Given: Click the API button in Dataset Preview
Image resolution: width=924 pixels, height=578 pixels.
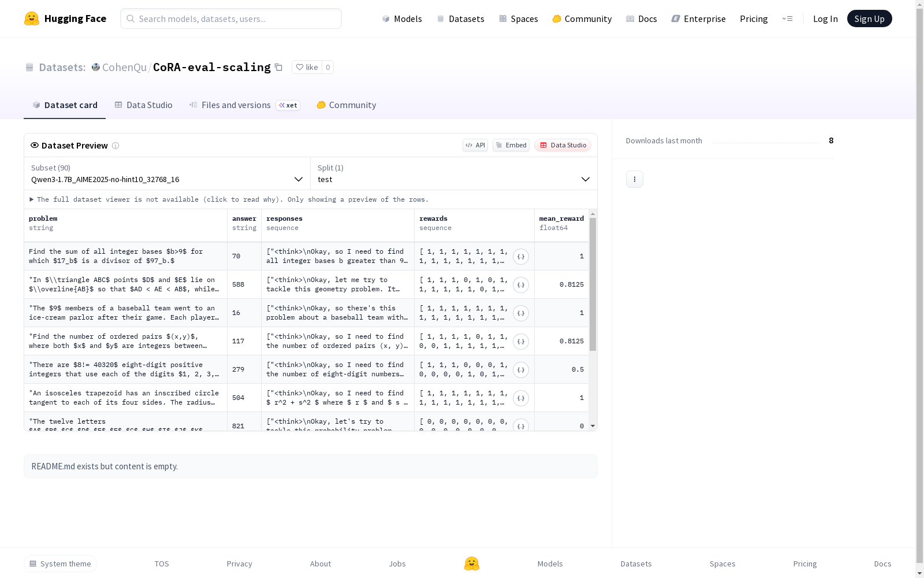Looking at the screenshot, I should pos(475,145).
